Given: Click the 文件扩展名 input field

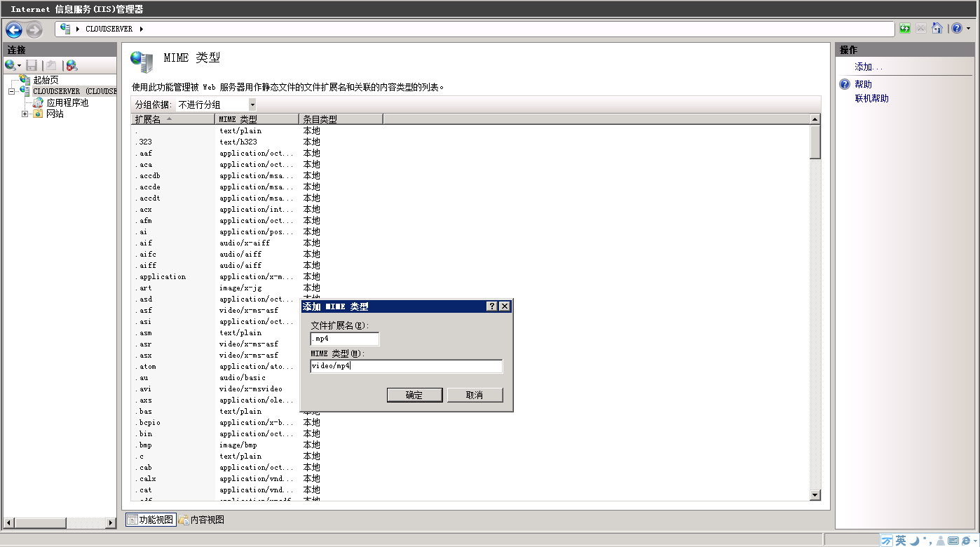Looking at the screenshot, I should click(x=345, y=339).
